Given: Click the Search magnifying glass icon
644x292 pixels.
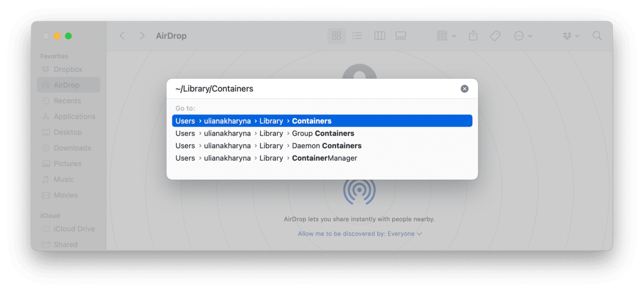Looking at the screenshot, I should point(597,36).
